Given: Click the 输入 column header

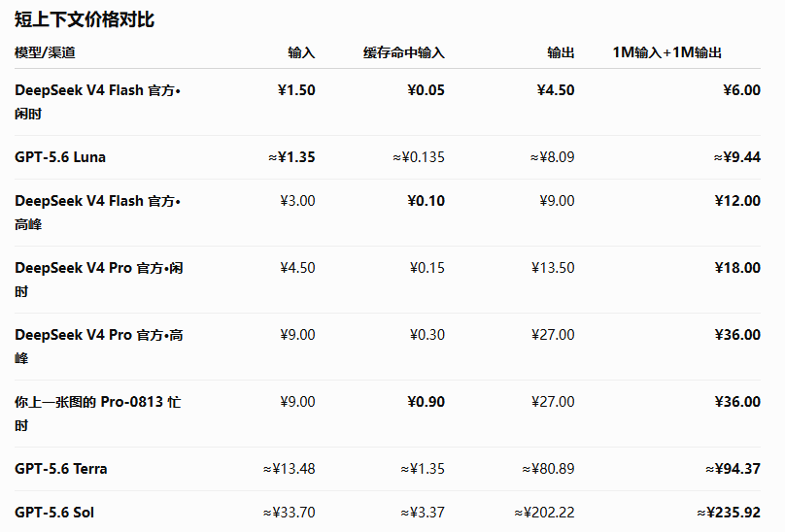Looking at the screenshot, I should [x=301, y=52].
